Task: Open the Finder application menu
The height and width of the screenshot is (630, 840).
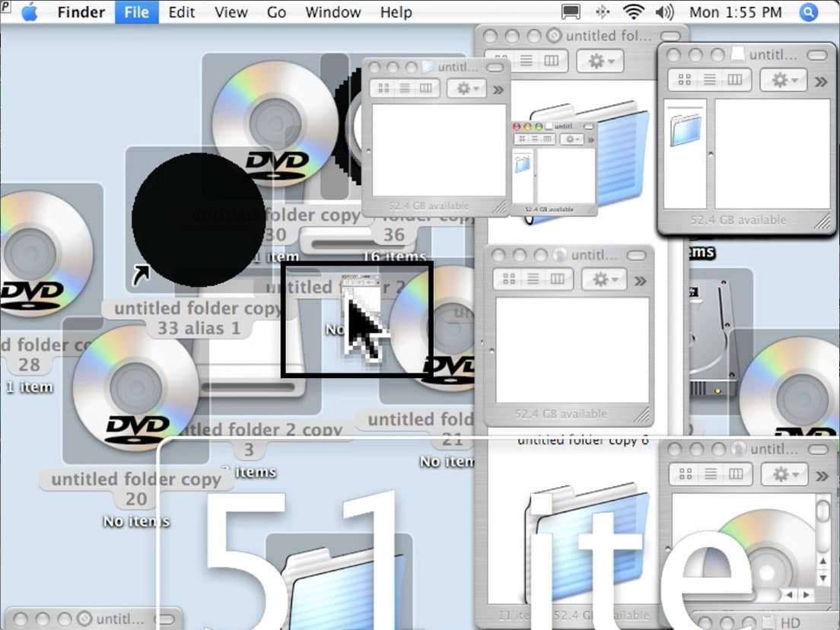Action: click(x=81, y=11)
